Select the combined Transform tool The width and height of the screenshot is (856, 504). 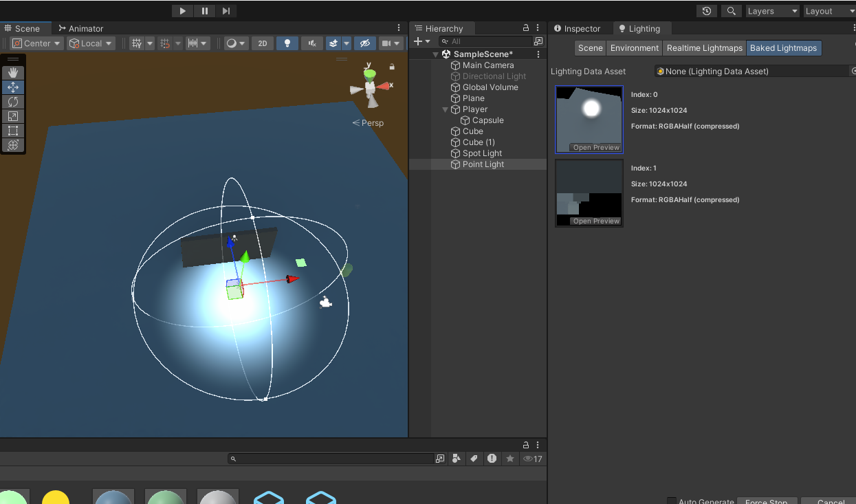click(13, 145)
